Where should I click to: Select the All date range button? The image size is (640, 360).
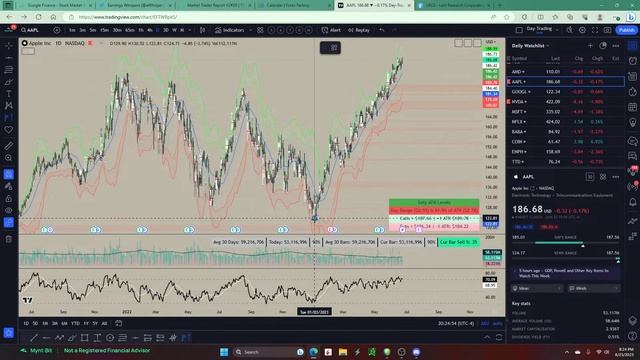click(x=104, y=323)
